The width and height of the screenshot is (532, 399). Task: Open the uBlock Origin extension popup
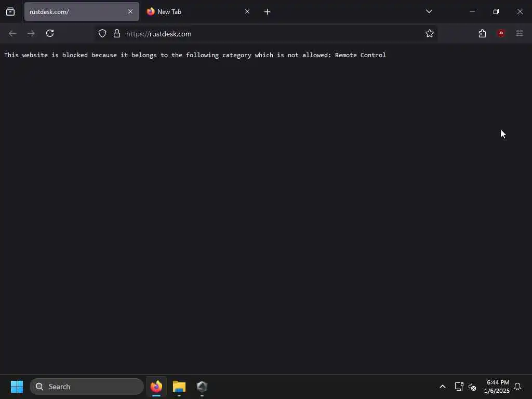tap(501, 33)
